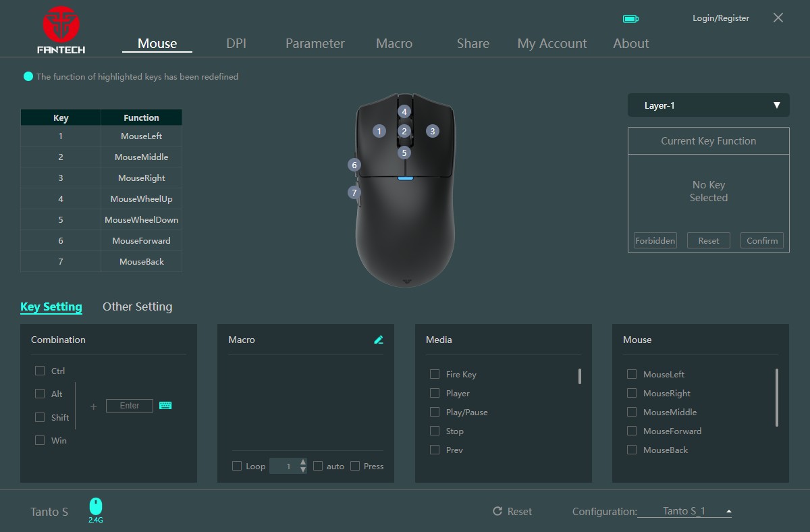810x532 pixels.
Task: Close the Fantech window
Action: 778,18
